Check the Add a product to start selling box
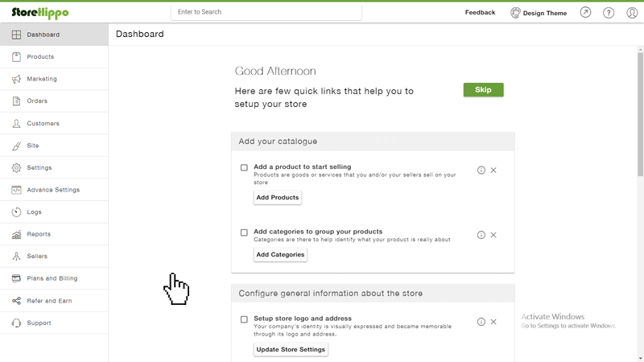The height and width of the screenshot is (362, 644). 244,167
